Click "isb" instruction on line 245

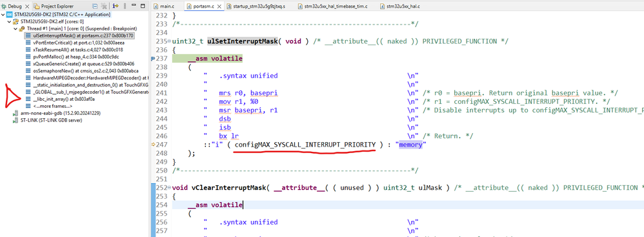click(x=225, y=127)
